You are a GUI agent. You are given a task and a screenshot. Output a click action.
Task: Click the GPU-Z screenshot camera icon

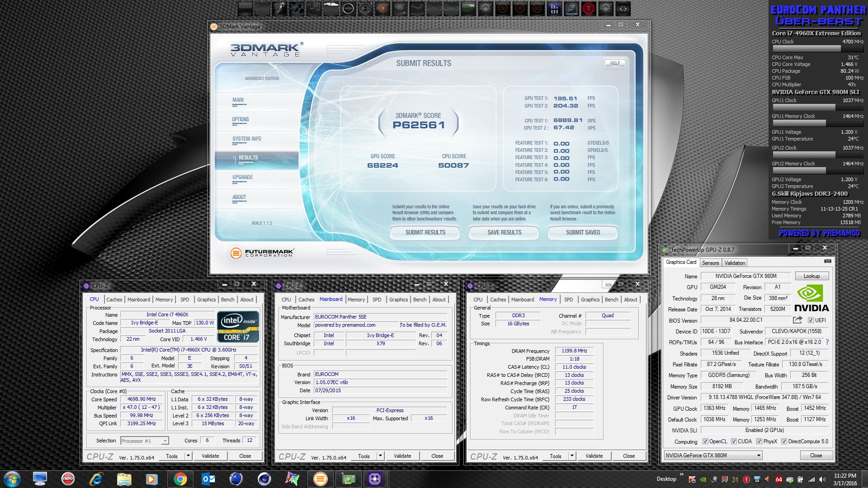pyautogui.click(x=827, y=261)
